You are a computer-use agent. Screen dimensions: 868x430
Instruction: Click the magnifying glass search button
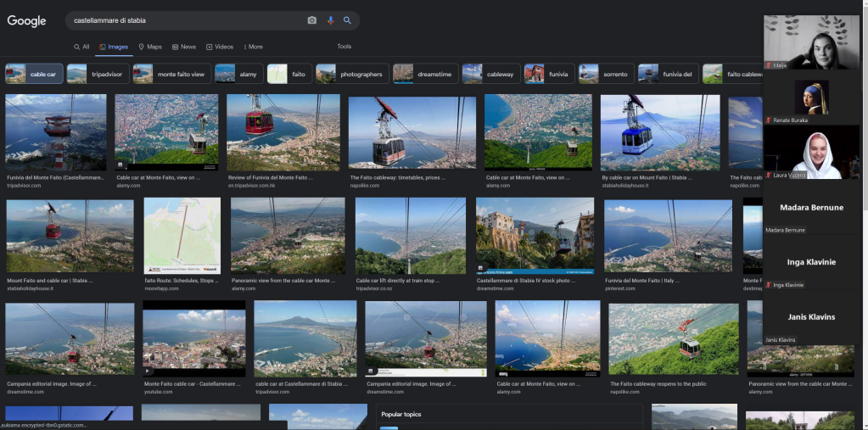click(x=347, y=20)
